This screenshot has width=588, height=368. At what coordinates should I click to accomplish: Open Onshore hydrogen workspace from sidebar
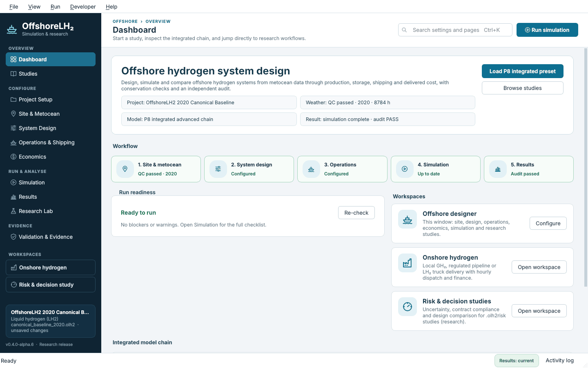coord(51,267)
